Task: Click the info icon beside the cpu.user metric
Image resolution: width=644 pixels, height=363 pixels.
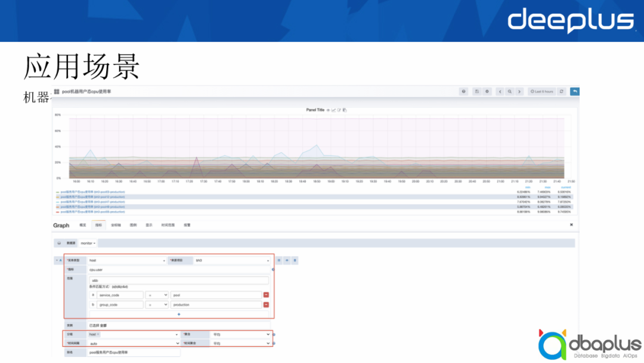Action: [273, 270]
